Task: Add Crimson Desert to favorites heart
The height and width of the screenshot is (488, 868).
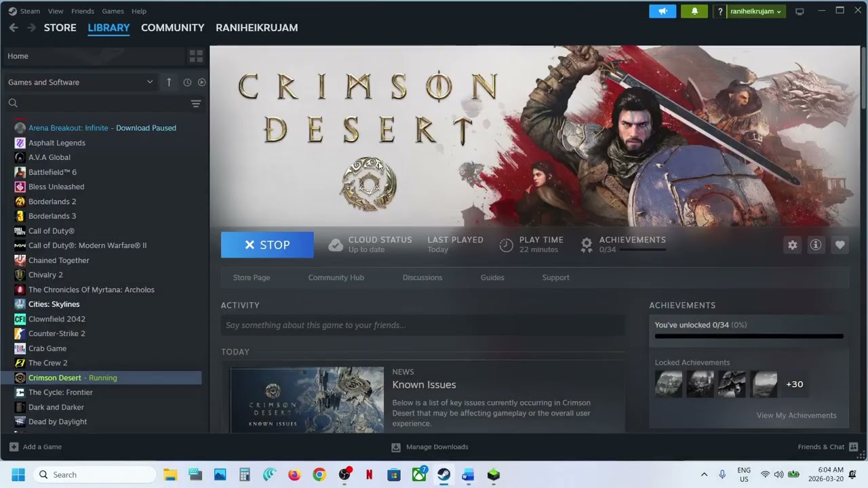Action: 840,245
